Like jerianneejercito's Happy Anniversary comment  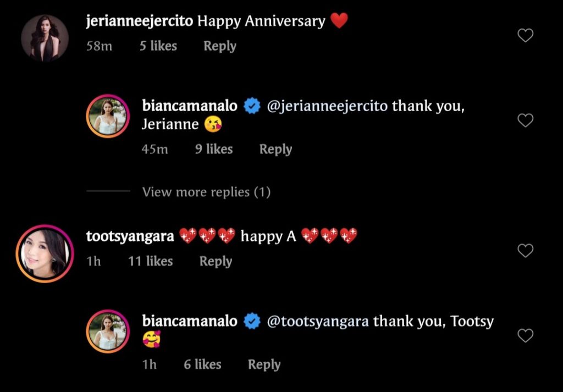point(526,36)
